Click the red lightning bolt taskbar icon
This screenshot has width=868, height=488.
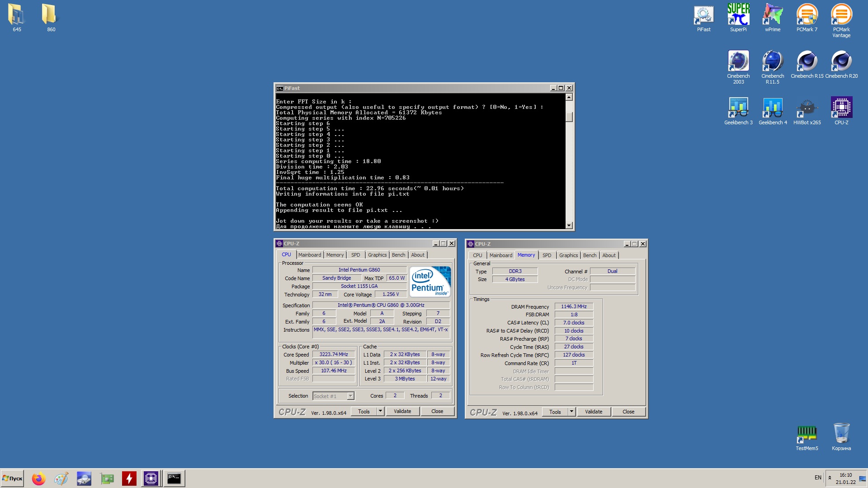point(129,478)
